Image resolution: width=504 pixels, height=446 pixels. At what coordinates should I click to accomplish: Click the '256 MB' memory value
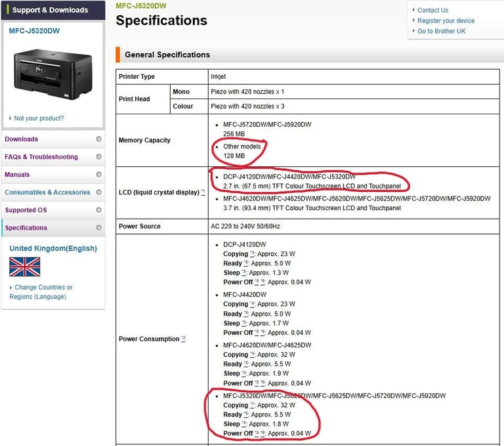point(234,134)
